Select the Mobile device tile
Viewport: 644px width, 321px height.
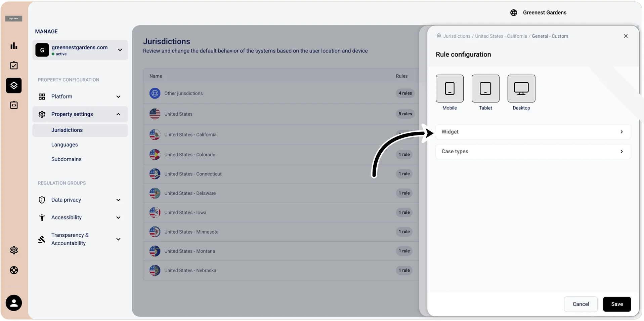tap(449, 88)
